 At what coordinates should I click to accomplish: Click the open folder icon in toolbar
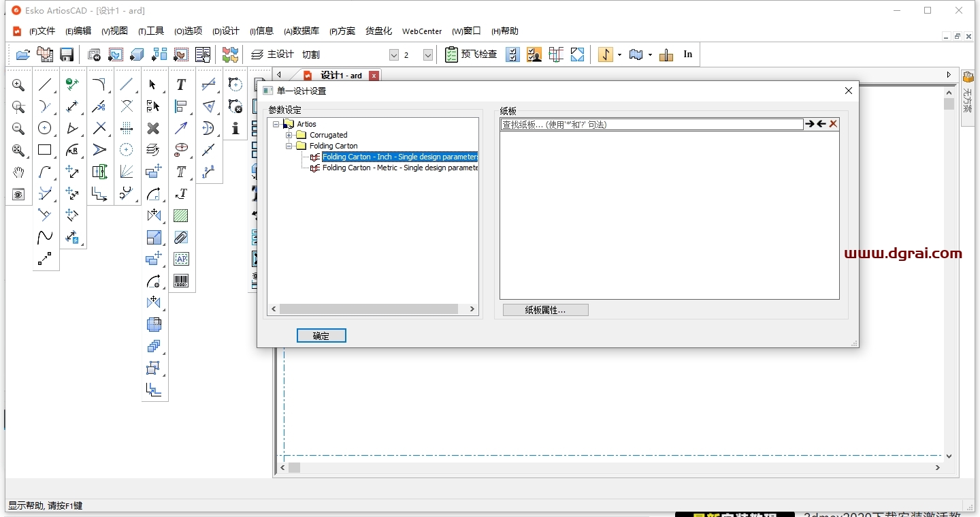point(23,54)
